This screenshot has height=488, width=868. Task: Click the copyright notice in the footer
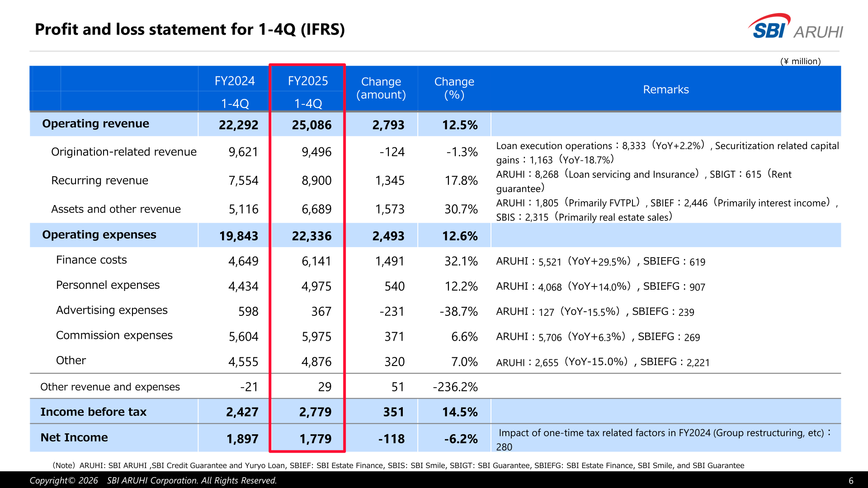coord(153,480)
